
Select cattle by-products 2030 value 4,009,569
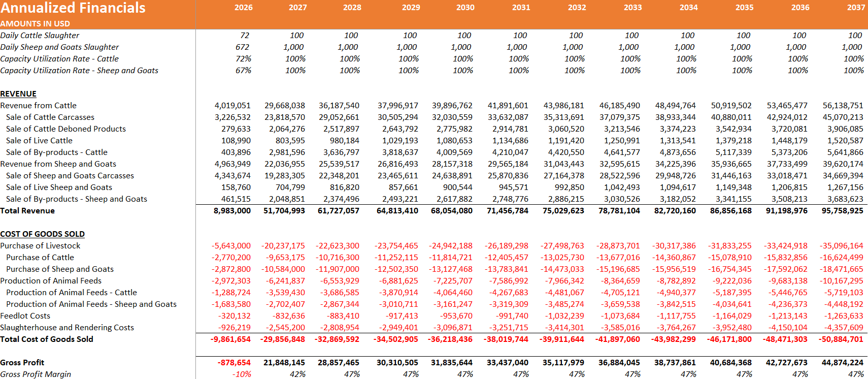[454, 152]
